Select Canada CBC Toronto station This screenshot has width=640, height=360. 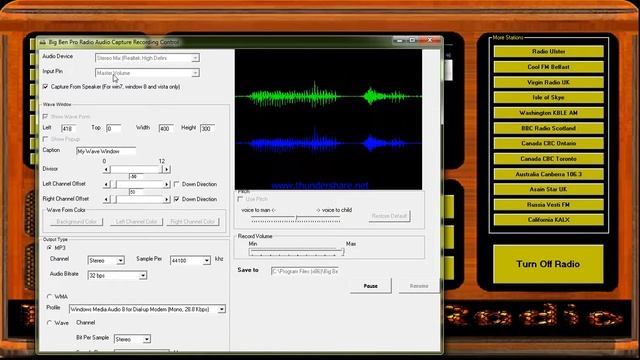coord(549,159)
